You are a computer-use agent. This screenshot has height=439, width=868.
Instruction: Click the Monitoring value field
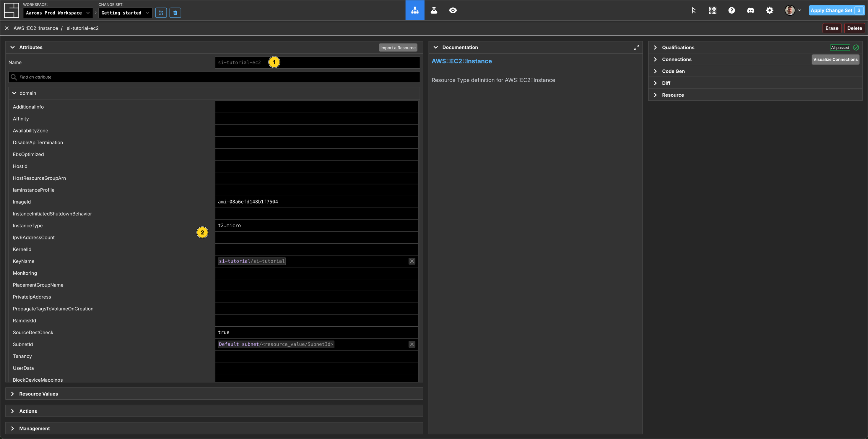pyautogui.click(x=317, y=273)
